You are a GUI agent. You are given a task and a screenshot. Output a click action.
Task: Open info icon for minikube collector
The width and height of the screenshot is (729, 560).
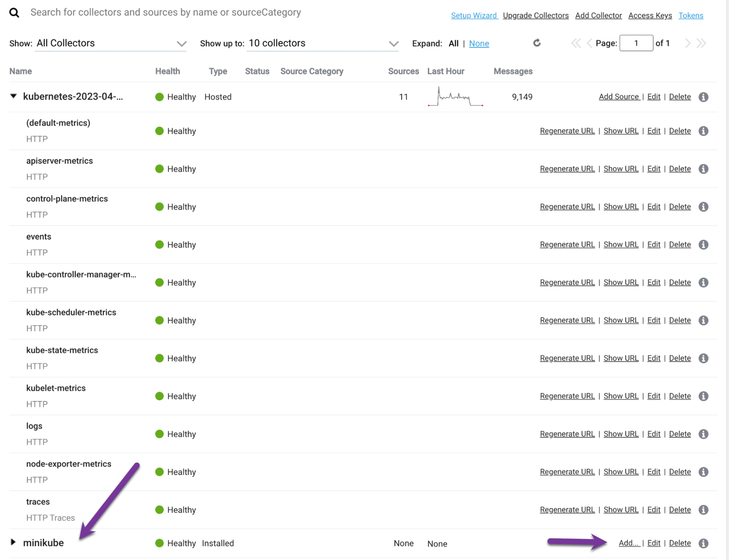click(x=703, y=543)
